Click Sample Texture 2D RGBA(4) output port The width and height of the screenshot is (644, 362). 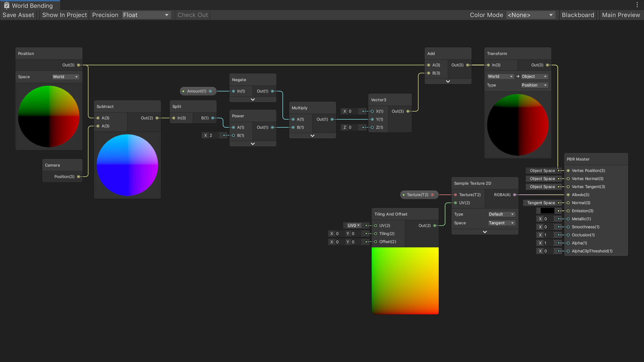click(515, 195)
